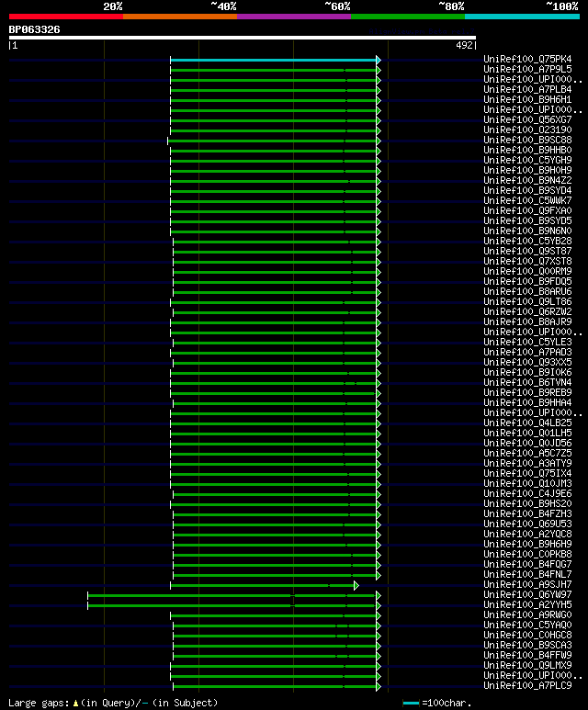Click the BP063326 query name

[x=34, y=30]
